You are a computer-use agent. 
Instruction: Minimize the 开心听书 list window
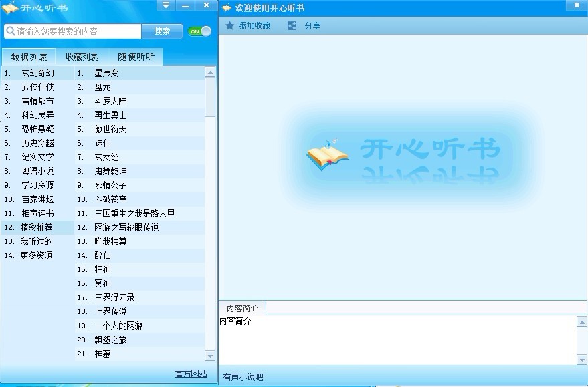(185, 5)
